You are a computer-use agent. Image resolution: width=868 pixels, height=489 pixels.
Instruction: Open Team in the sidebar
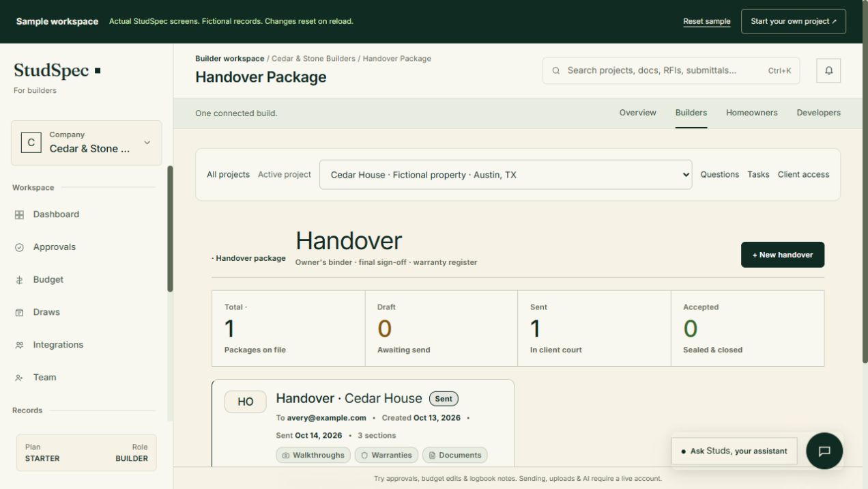point(44,378)
